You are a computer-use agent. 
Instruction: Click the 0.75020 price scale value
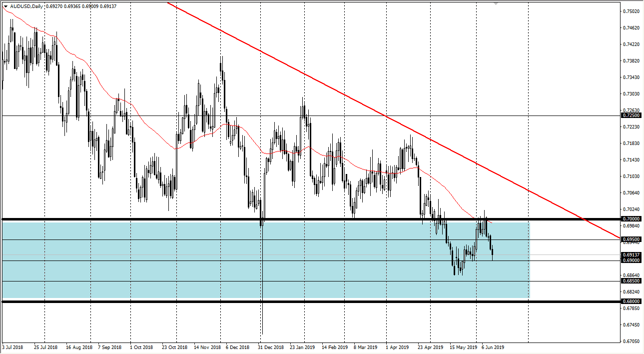(632, 11)
